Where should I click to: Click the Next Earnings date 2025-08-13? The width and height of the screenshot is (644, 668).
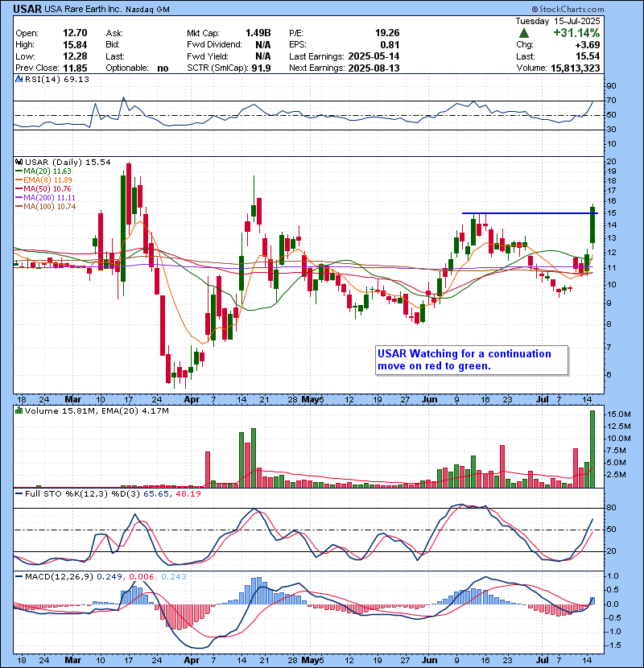click(374, 68)
